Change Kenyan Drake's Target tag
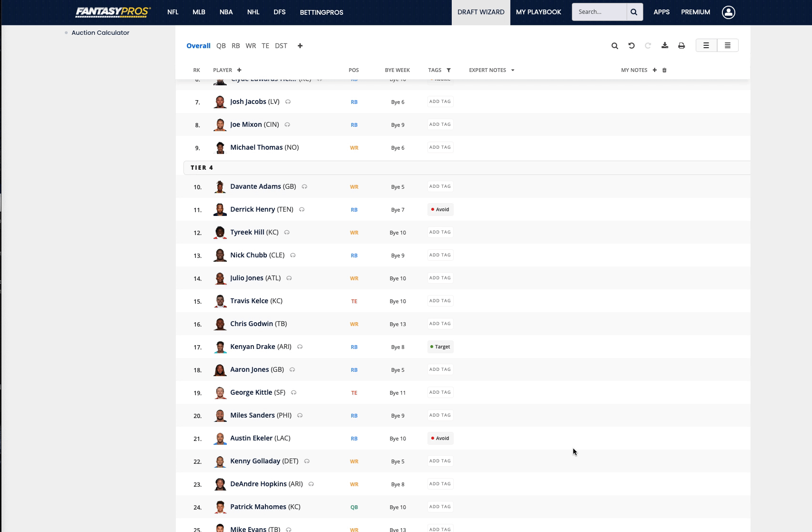 click(x=440, y=347)
